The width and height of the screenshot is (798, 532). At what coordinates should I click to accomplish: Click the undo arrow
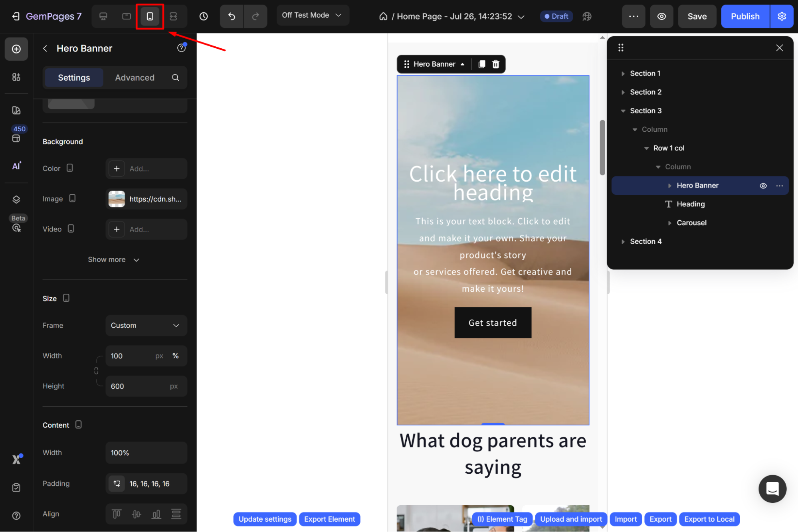(x=232, y=16)
